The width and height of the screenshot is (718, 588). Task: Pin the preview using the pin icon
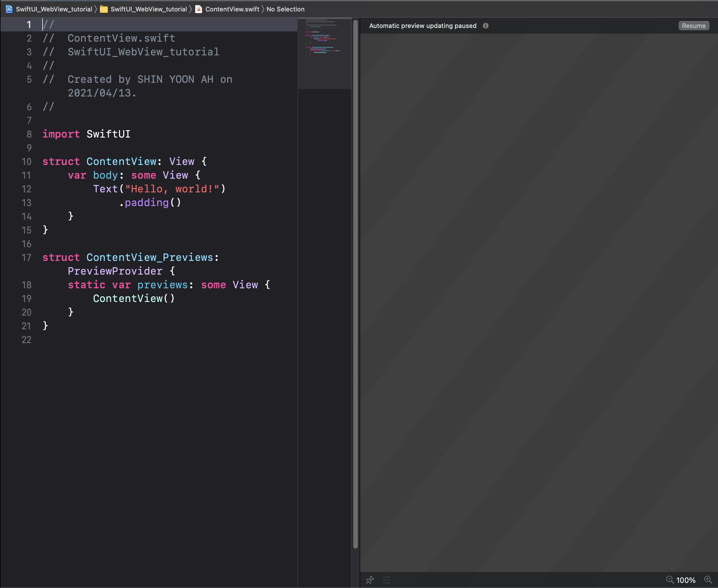tap(370, 580)
